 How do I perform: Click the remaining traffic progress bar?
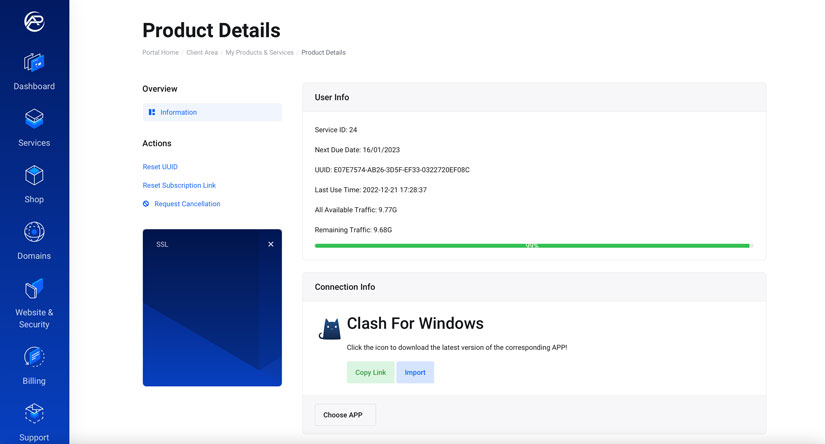click(x=532, y=245)
